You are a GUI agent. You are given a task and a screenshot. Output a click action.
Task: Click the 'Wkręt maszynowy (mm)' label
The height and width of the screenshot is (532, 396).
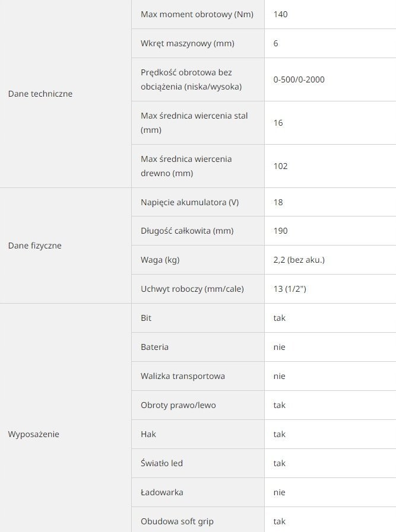(188, 43)
